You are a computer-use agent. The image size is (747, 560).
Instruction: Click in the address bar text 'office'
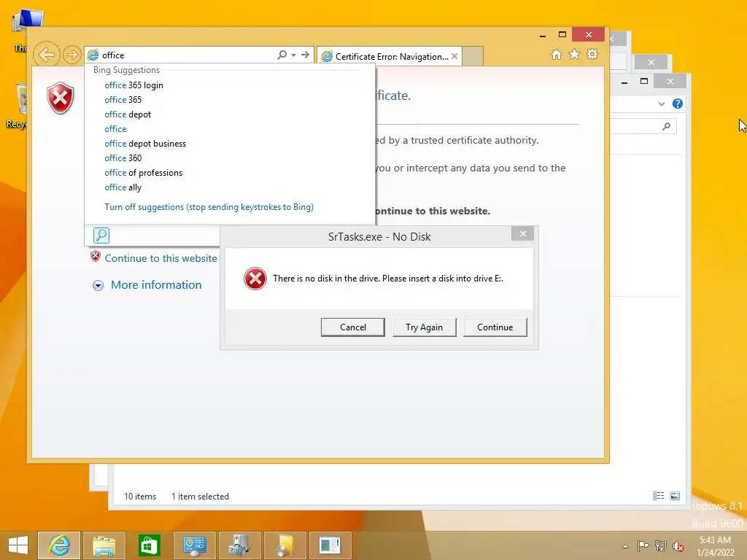pos(113,55)
